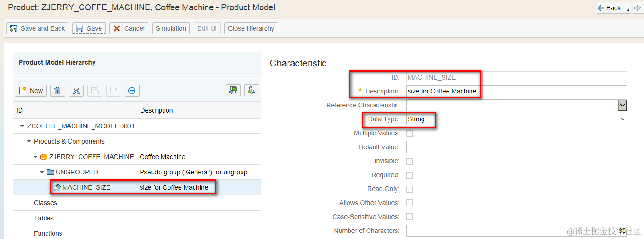This screenshot has height=239, width=644.
Task: Click the trash can delete icon
Action: click(57, 91)
